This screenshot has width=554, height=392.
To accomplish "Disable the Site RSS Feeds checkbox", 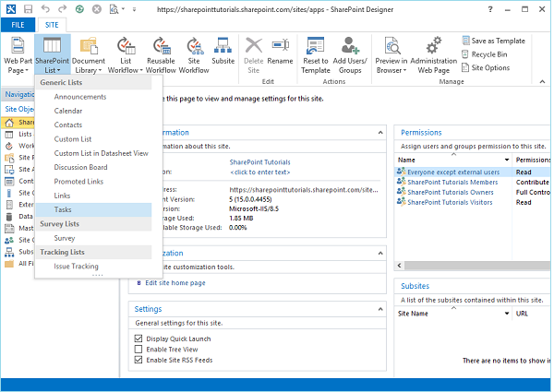I will tap(138, 360).
